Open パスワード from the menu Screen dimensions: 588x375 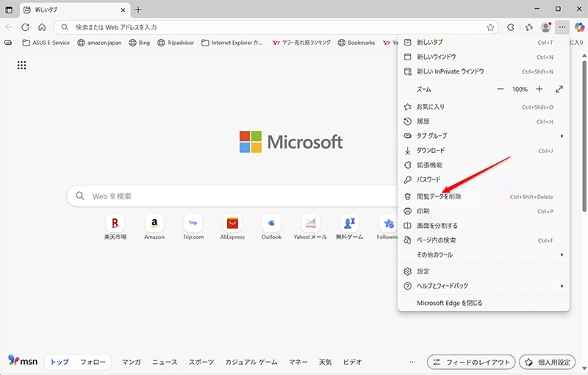click(x=483, y=179)
